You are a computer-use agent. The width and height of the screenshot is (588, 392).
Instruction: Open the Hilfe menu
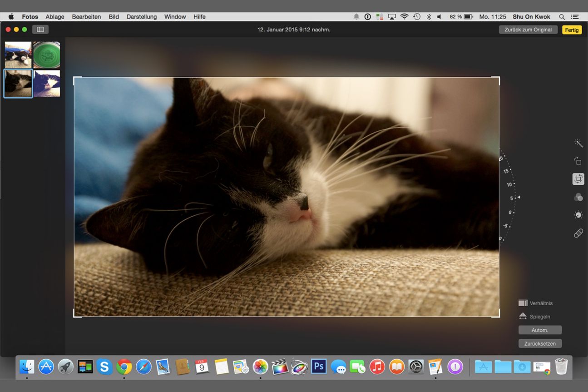pyautogui.click(x=199, y=17)
